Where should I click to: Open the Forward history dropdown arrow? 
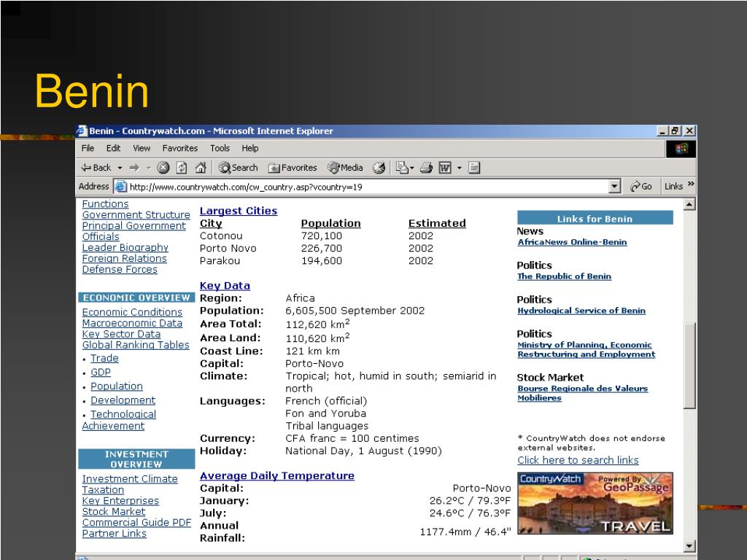coord(149,168)
